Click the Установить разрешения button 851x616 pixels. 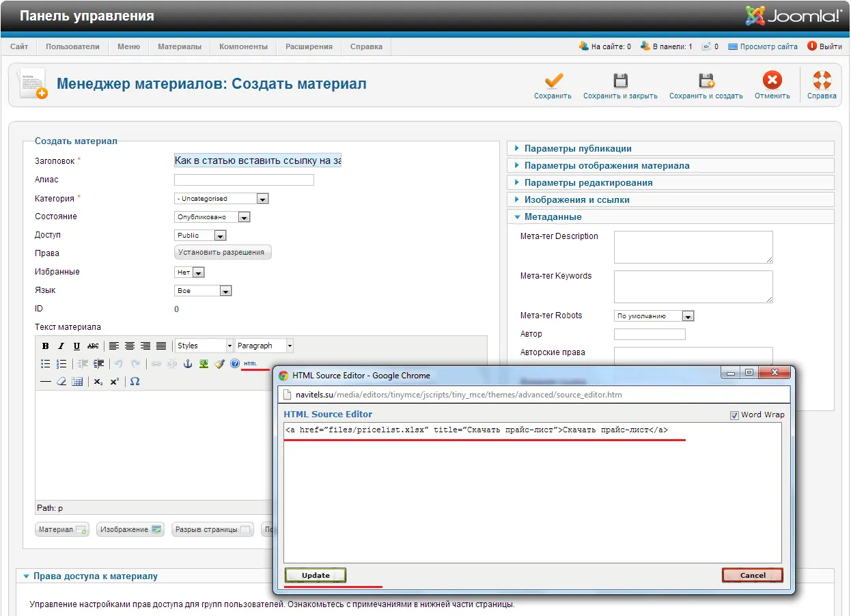point(223,252)
